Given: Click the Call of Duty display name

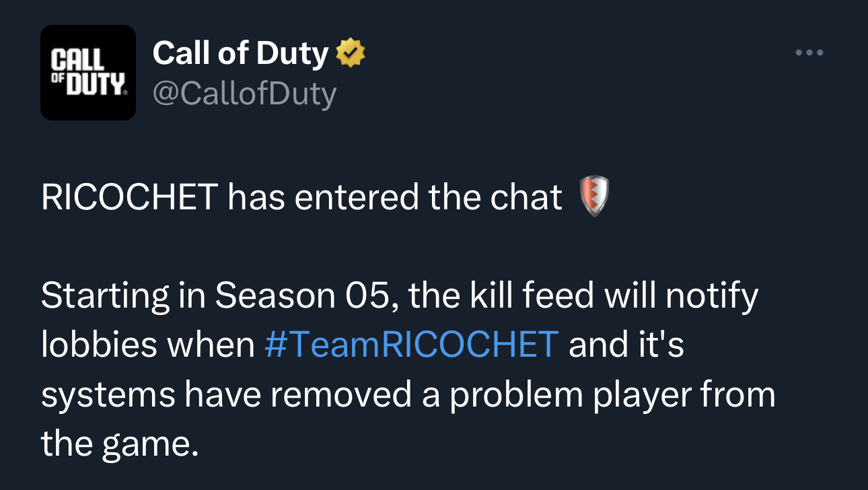Looking at the screenshot, I should [x=240, y=53].
